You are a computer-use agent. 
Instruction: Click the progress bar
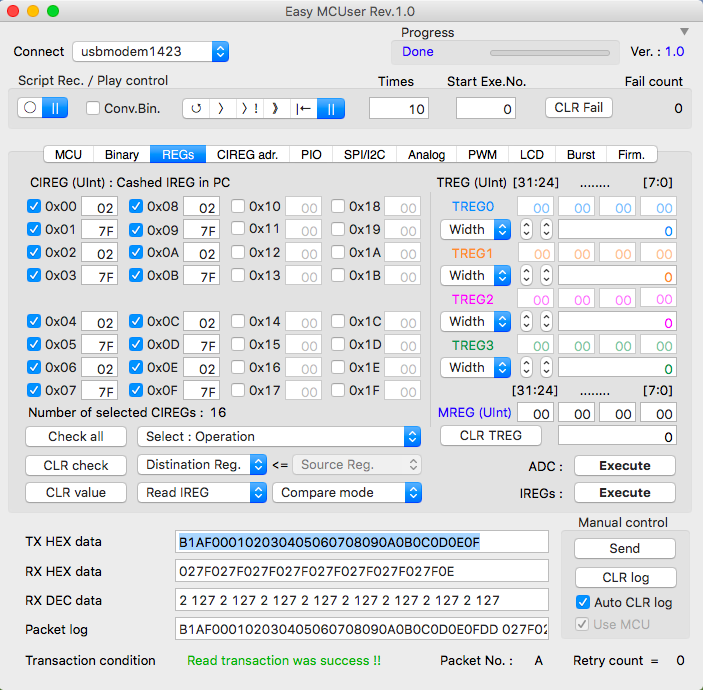(550, 53)
